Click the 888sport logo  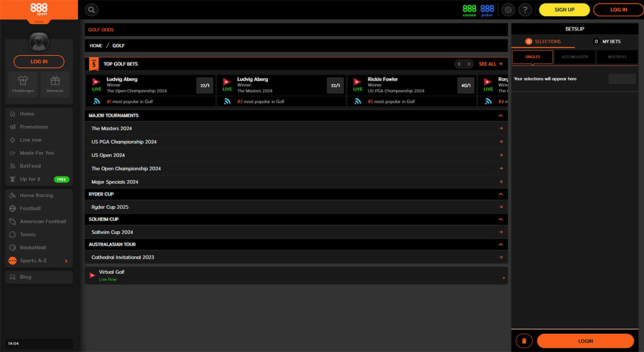pyautogui.click(x=39, y=9)
